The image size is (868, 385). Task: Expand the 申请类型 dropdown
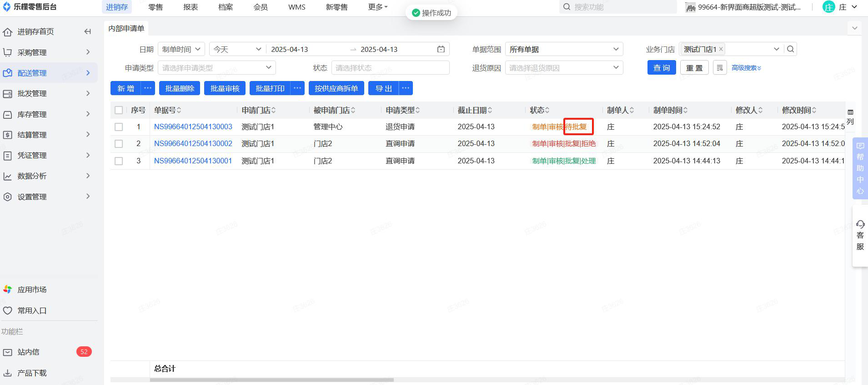[216, 68]
